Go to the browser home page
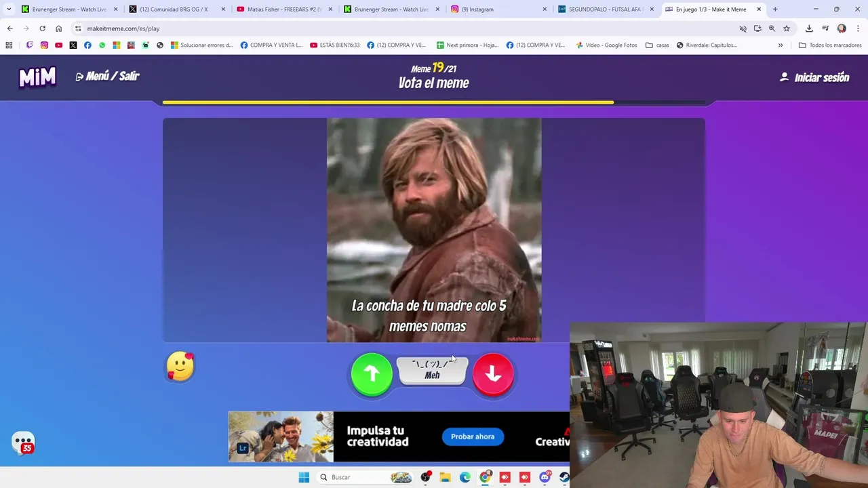868x488 pixels. [x=58, y=28]
